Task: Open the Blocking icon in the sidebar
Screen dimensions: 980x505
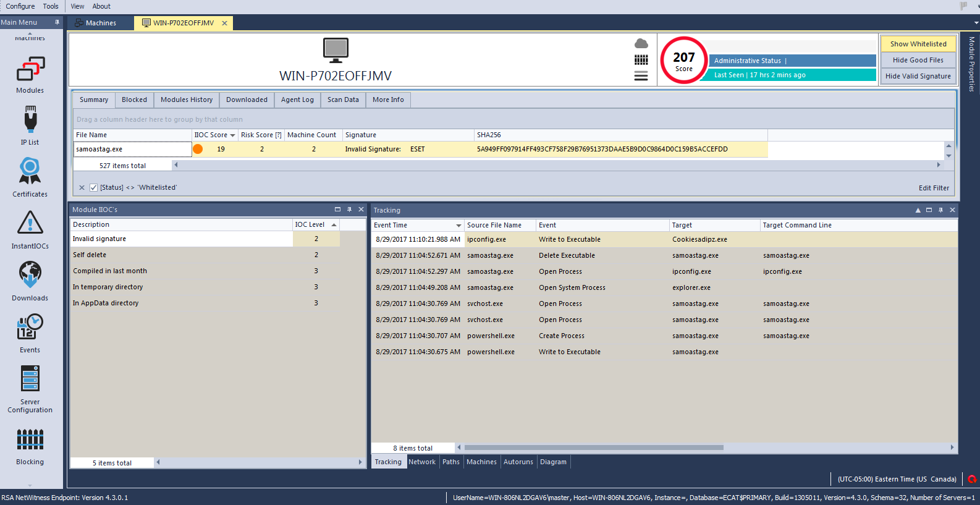Action: (x=30, y=439)
